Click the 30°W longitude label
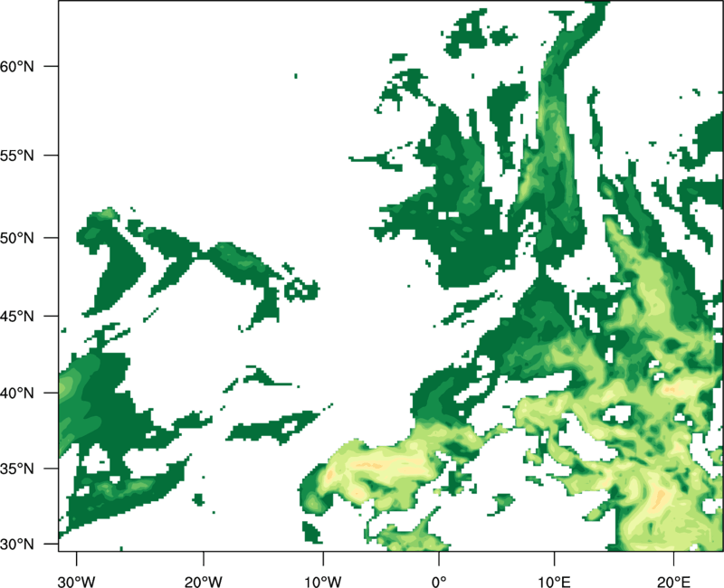 tap(77, 582)
